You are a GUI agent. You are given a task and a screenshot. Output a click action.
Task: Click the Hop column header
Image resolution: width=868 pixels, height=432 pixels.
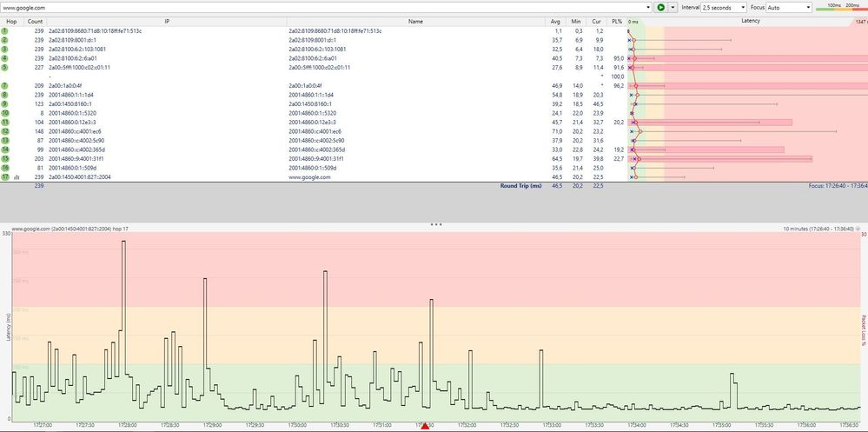[11, 21]
